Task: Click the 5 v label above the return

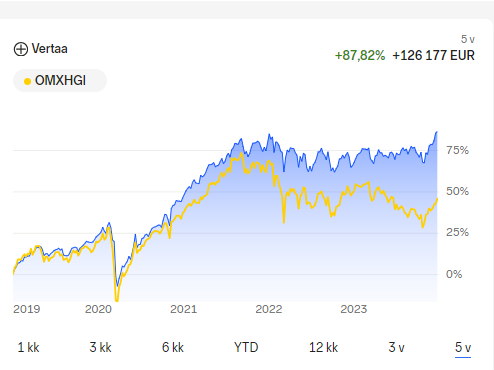Action: pos(468,39)
